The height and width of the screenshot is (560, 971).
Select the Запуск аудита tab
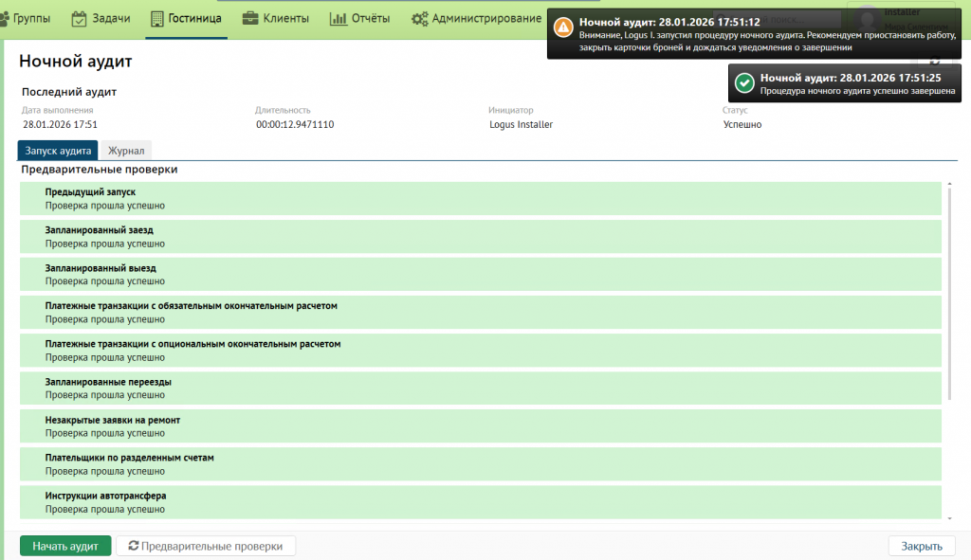59,151
